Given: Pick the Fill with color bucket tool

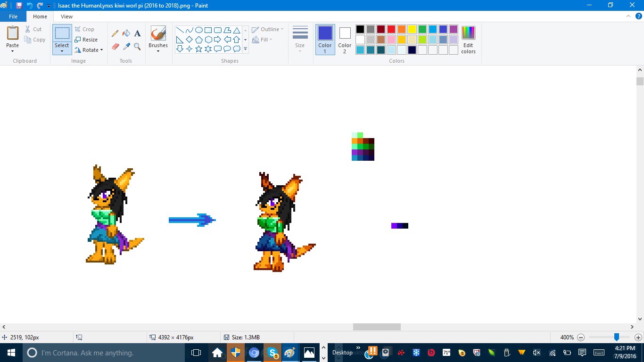Looking at the screenshot, I should point(126,33).
